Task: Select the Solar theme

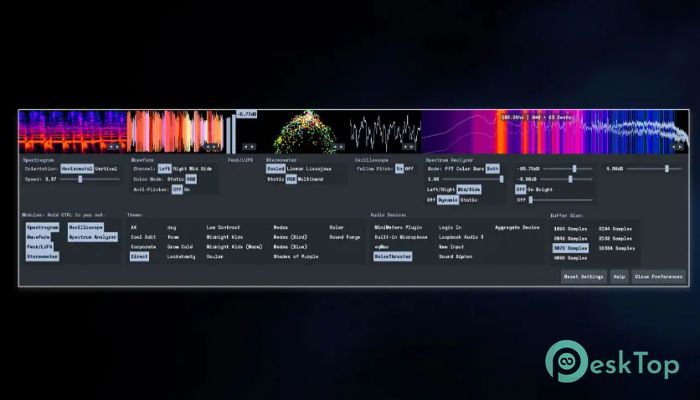Action: click(x=336, y=228)
